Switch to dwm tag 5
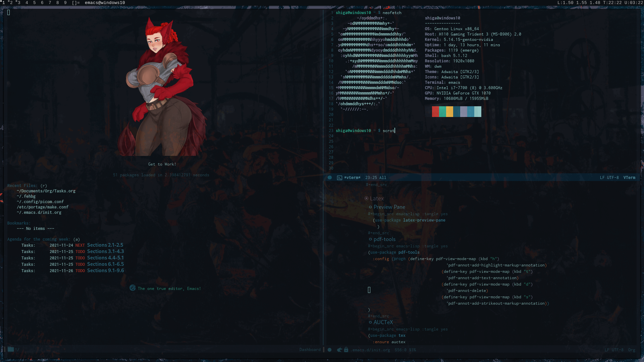 (x=35, y=3)
